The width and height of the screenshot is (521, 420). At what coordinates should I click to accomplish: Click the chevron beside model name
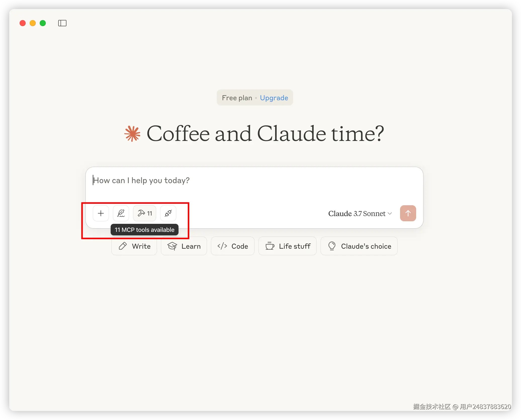pos(390,214)
